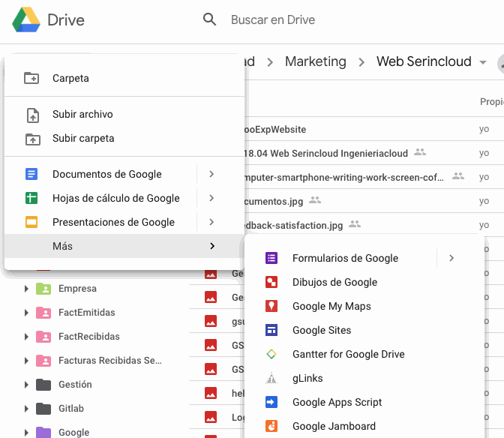Click Web Serincloud breadcrumb folder name
This screenshot has height=438, width=504.
424,61
